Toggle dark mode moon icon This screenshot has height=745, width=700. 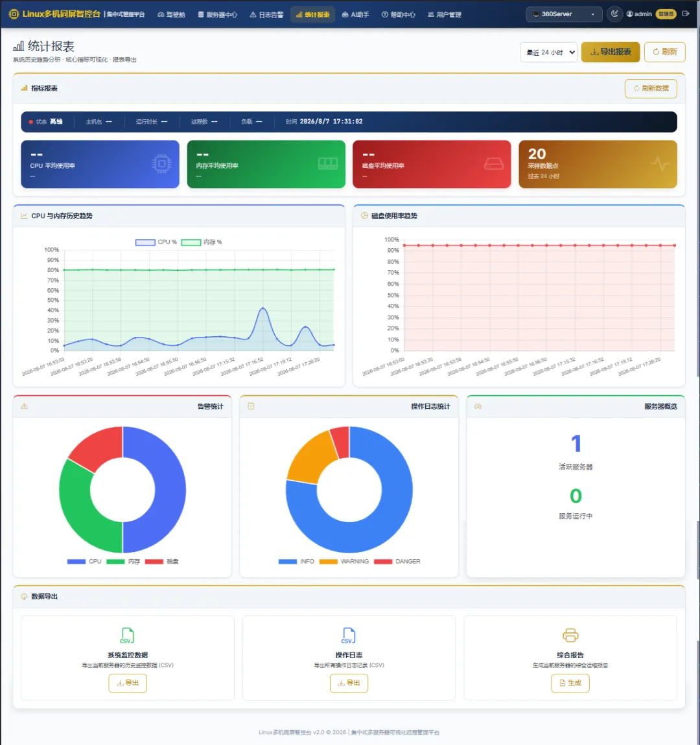(614, 14)
